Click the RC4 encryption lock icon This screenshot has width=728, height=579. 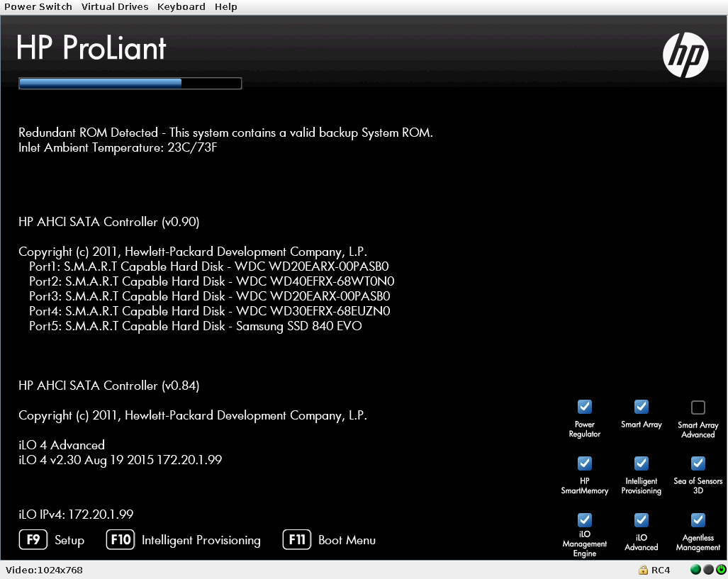click(x=643, y=570)
